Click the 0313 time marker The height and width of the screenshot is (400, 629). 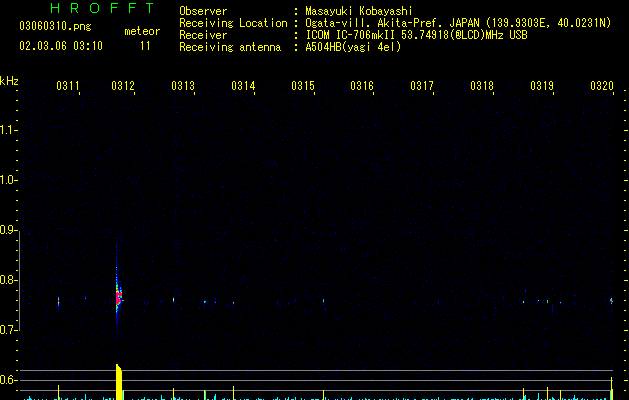[x=183, y=85]
